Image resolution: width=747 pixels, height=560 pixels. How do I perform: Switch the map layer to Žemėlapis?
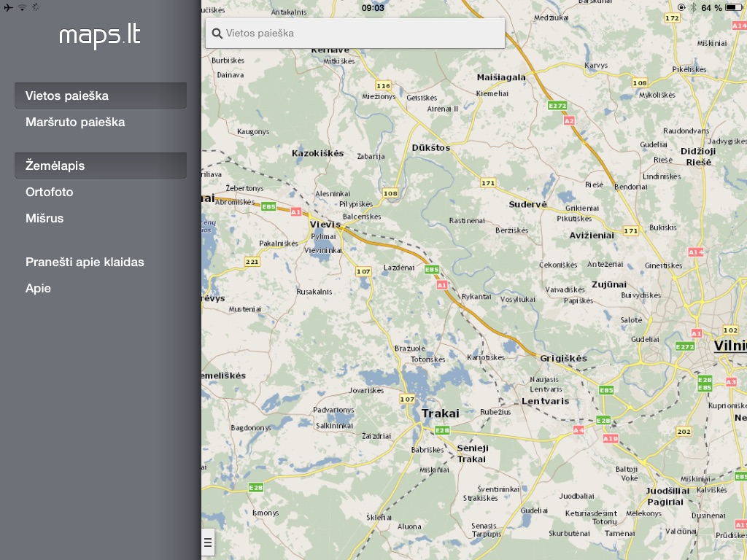pyautogui.click(x=101, y=166)
